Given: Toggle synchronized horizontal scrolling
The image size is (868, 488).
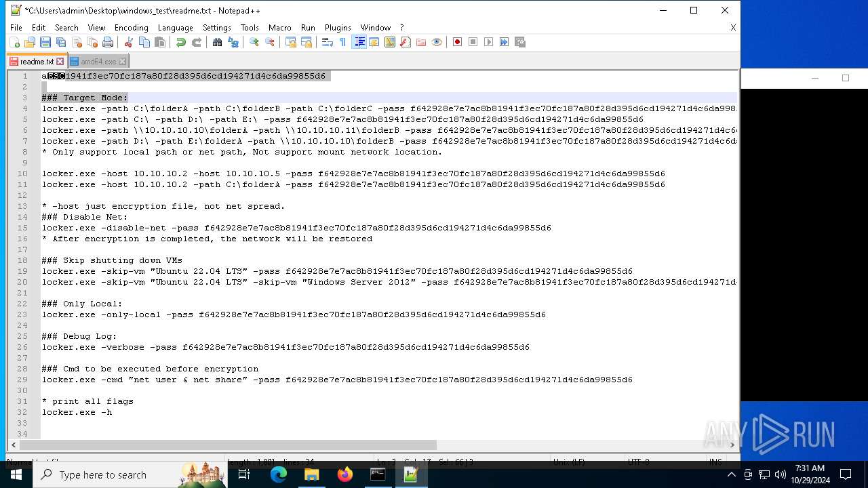Looking at the screenshot, I should tap(307, 42).
